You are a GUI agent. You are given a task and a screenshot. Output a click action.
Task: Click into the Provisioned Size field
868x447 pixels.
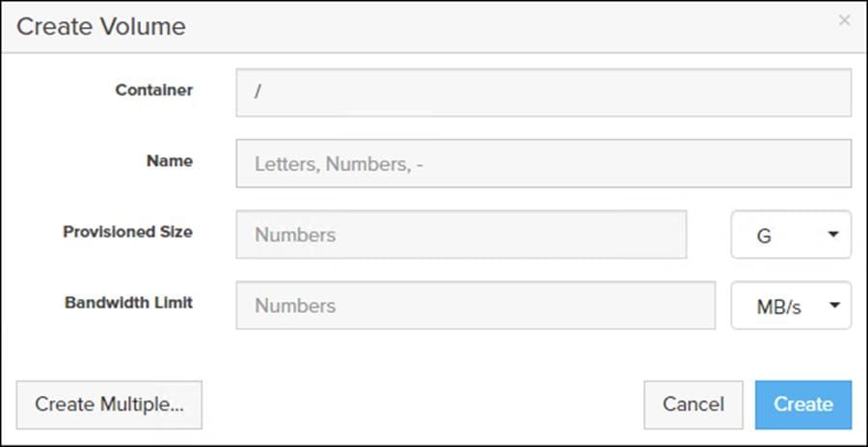(x=461, y=235)
